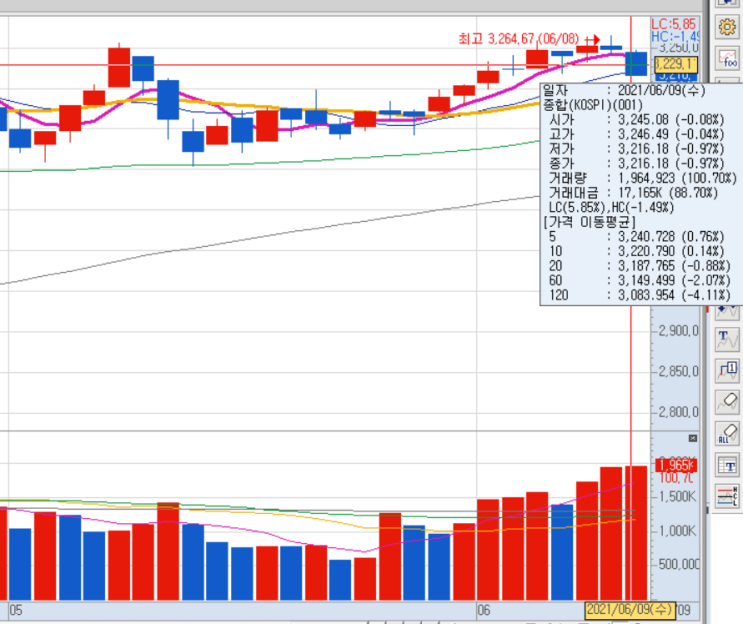Click the 500,000 volume axis label

click(x=679, y=564)
